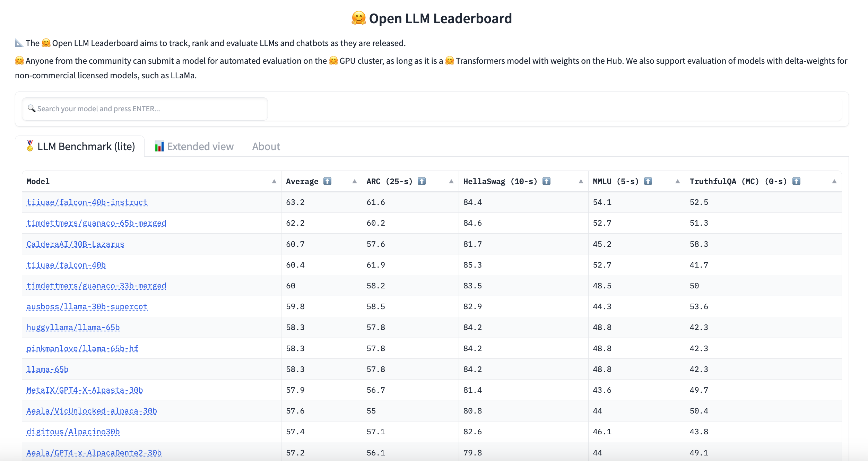Open the tiiuae/falcon-40b-instruct model link
This screenshot has width=868, height=461.
tap(87, 202)
